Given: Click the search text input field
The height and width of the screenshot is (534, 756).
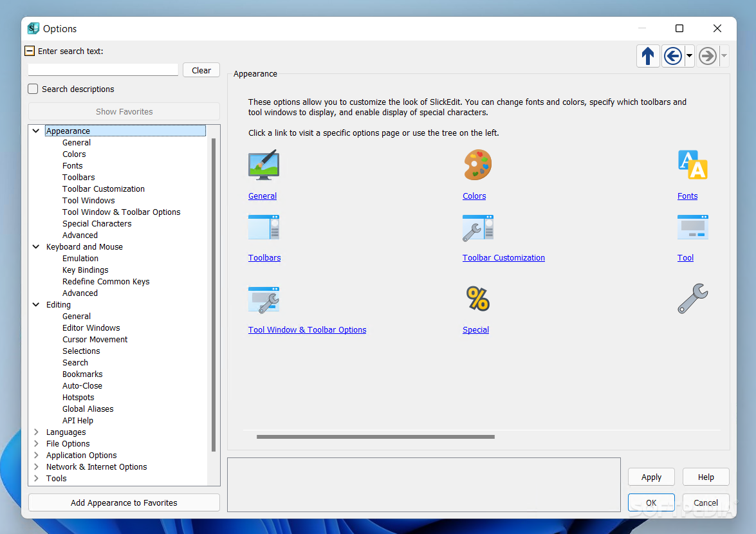Looking at the screenshot, I should [x=103, y=69].
